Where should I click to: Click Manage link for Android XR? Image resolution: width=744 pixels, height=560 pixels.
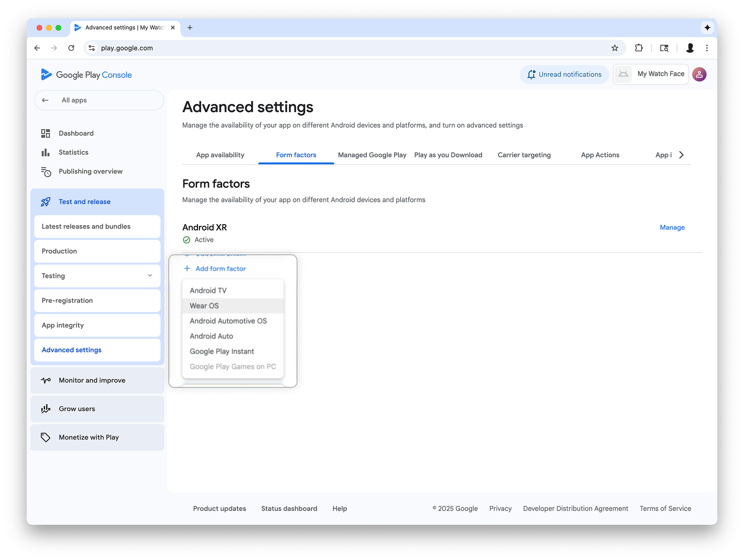click(x=672, y=228)
